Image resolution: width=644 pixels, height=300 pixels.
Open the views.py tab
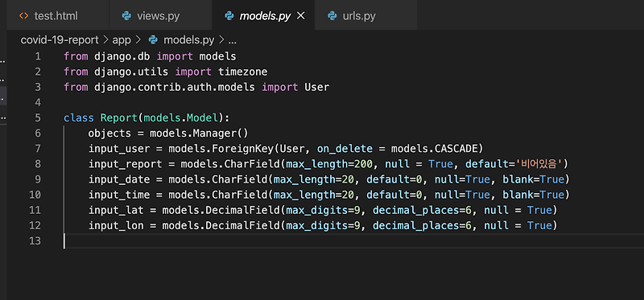[x=160, y=15]
